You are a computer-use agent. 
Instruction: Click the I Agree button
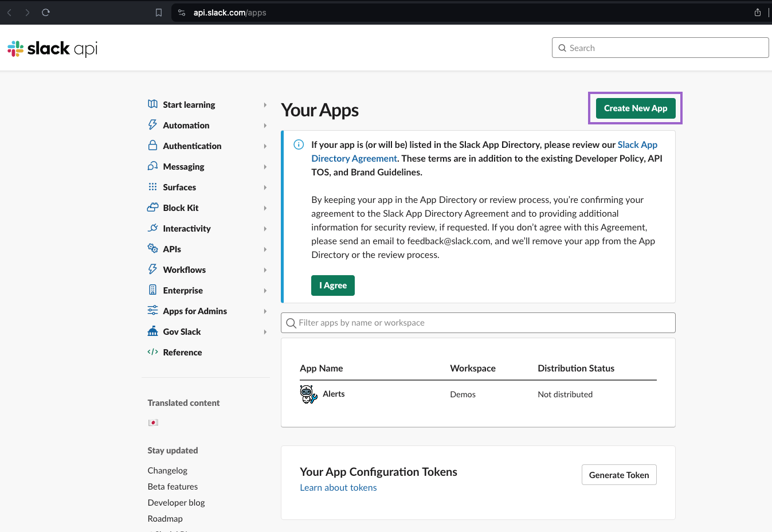pyautogui.click(x=332, y=285)
